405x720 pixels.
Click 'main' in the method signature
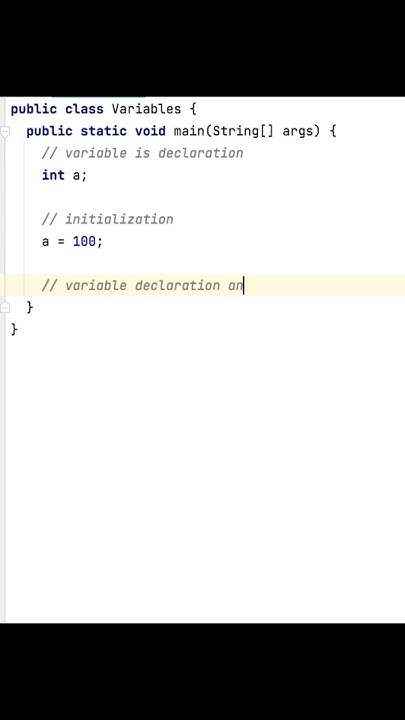[x=189, y=131]
